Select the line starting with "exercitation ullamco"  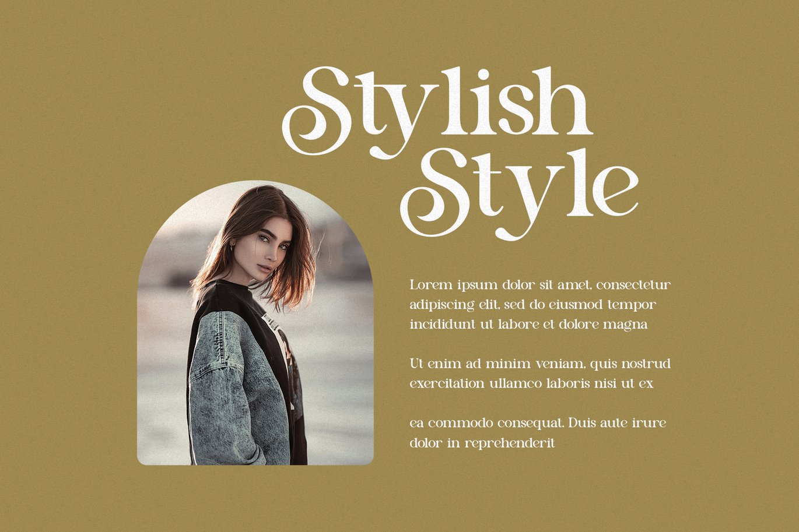tap(531, 384)
